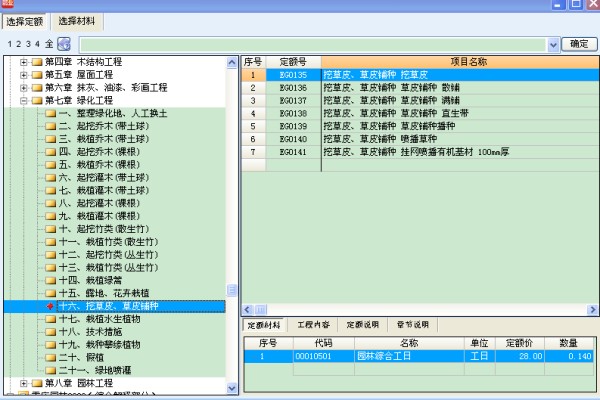Switch to the 定额说明 tab
The image size is (600, 400).
(362, 325)
